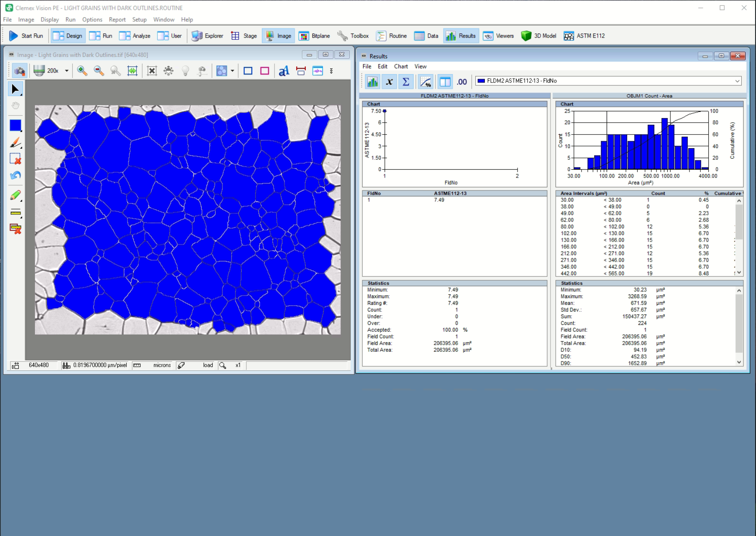Click the zoom out magnifier icon
This screenshot has width=756, height=536.
click(99, 71)
